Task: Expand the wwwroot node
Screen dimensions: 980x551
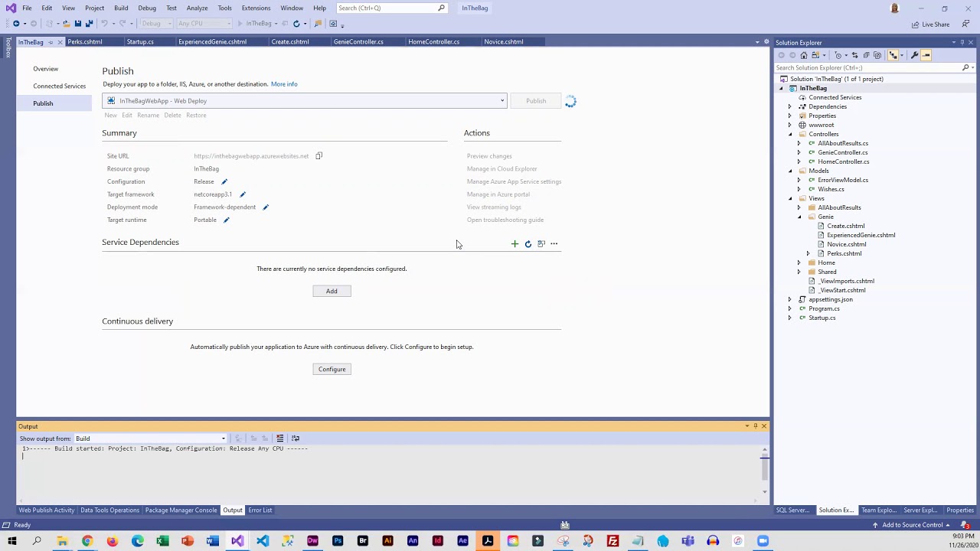Action: pyautogui.click(x=790, y=125)
